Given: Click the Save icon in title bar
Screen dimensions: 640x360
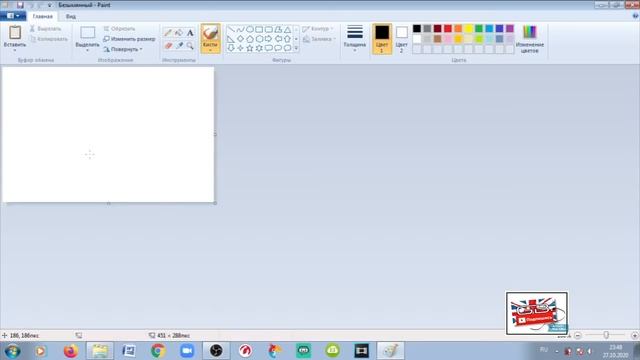Looking at the screenshot, I should click(20, 5).
